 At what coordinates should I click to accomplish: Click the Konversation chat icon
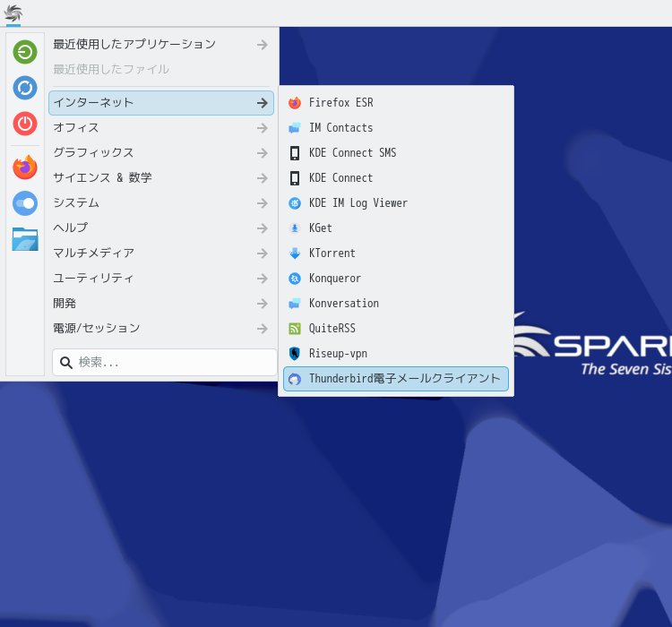point(295,304)
